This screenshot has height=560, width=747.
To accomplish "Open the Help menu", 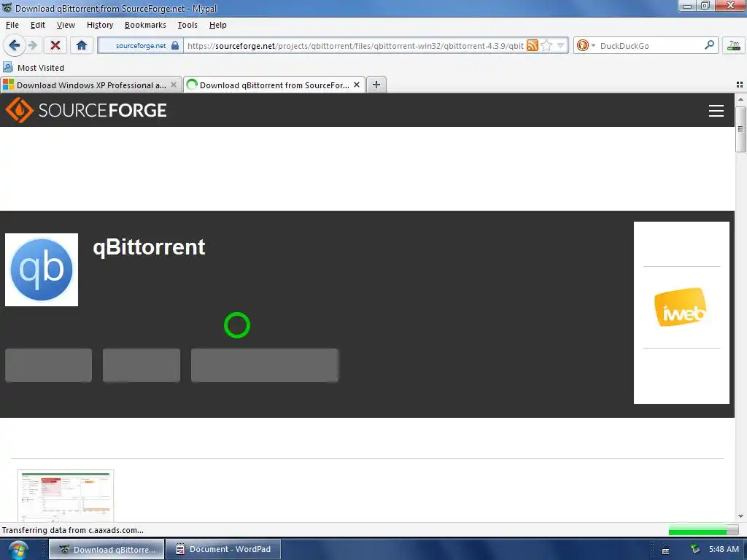I will point(217,25).
